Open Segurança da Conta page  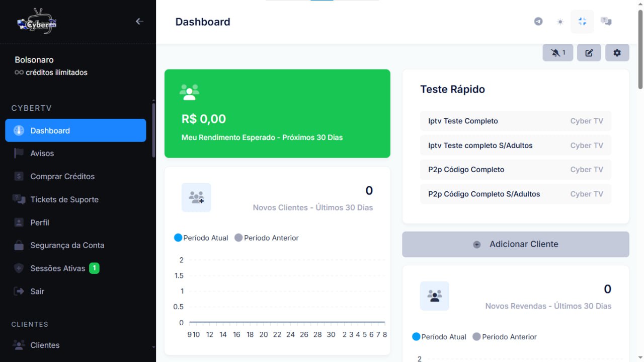tap(67, 246)
